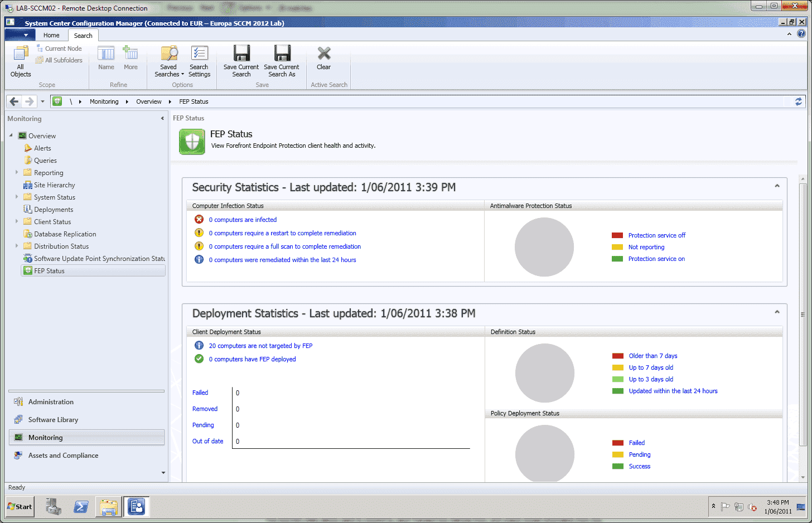Viewport: 812px width, 523px height.
Task: Show hidden system tray icons
Action: pyautogui.click(x=713, y=506)
